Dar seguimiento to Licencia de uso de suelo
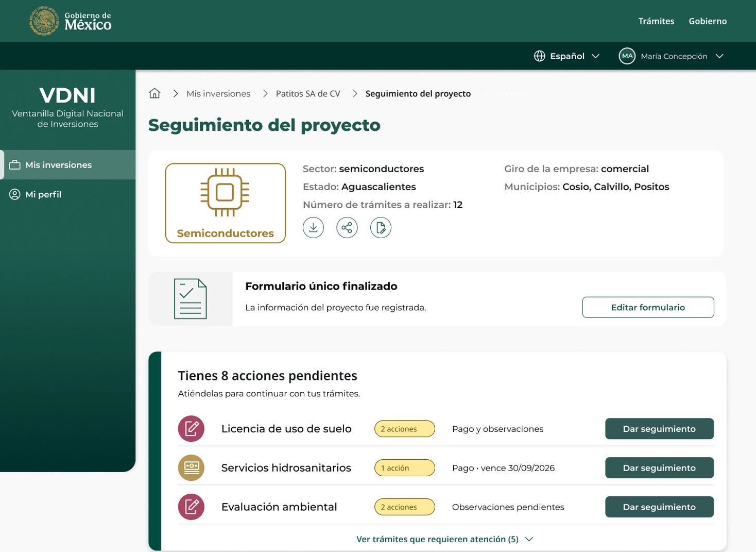Viewport: 756px width, 552px height. (x=659, y=429)
